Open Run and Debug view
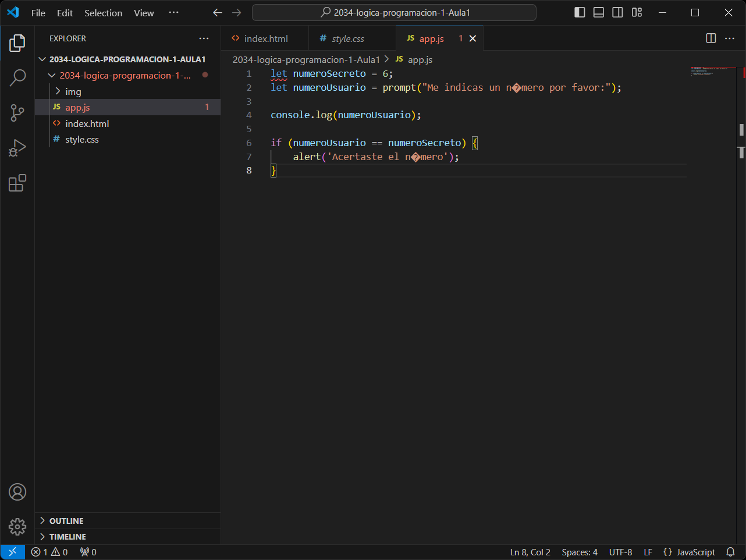The height and width of the screenshot is (560, 746). [x=17, y=148]
